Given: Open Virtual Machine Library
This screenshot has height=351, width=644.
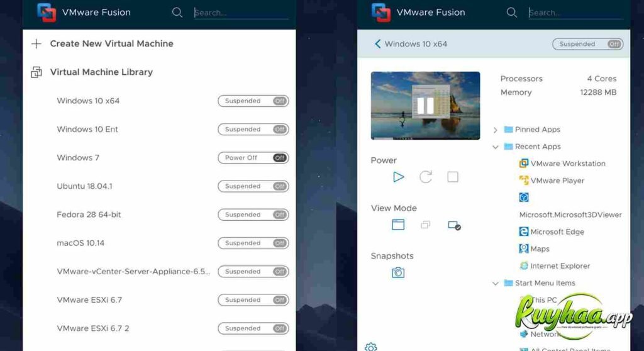Looking at the screenshot, I should tap(101, 72).
